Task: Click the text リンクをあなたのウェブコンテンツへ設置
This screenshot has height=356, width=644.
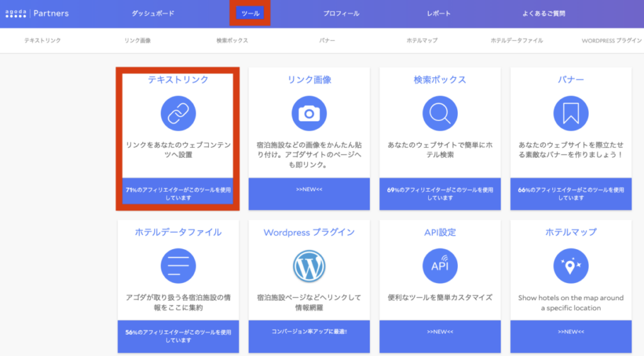Action: [x=178, y=150]
